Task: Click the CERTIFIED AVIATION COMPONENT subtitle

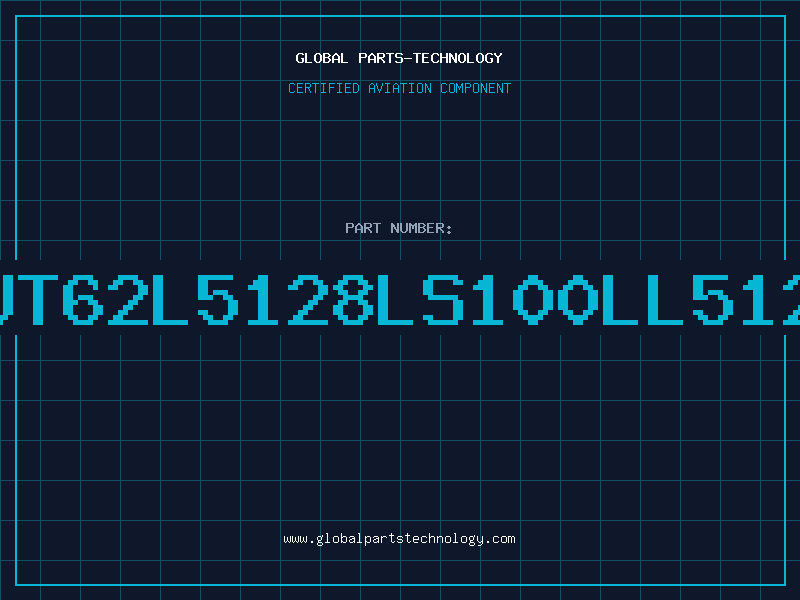Action: (x=399, y=88)
